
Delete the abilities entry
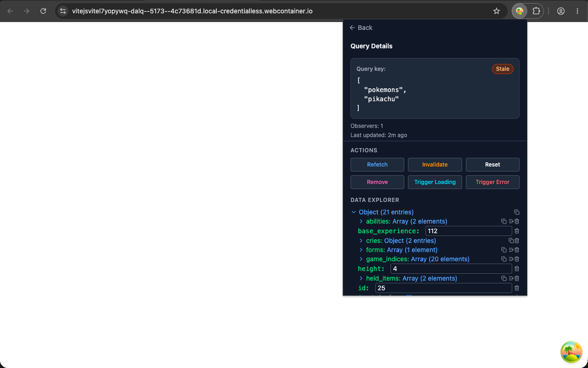click(x=517, y=221)
